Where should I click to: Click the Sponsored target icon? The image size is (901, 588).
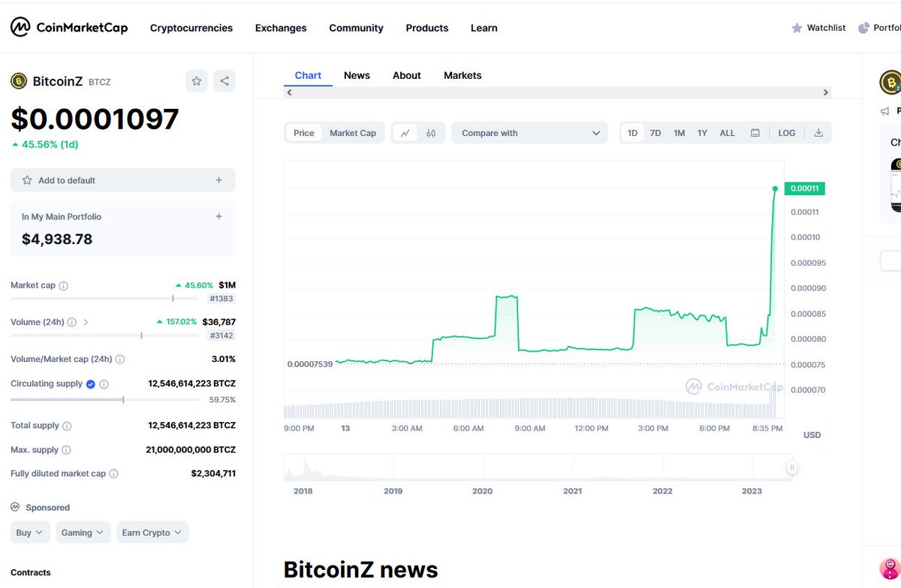[x=16, y=508]
